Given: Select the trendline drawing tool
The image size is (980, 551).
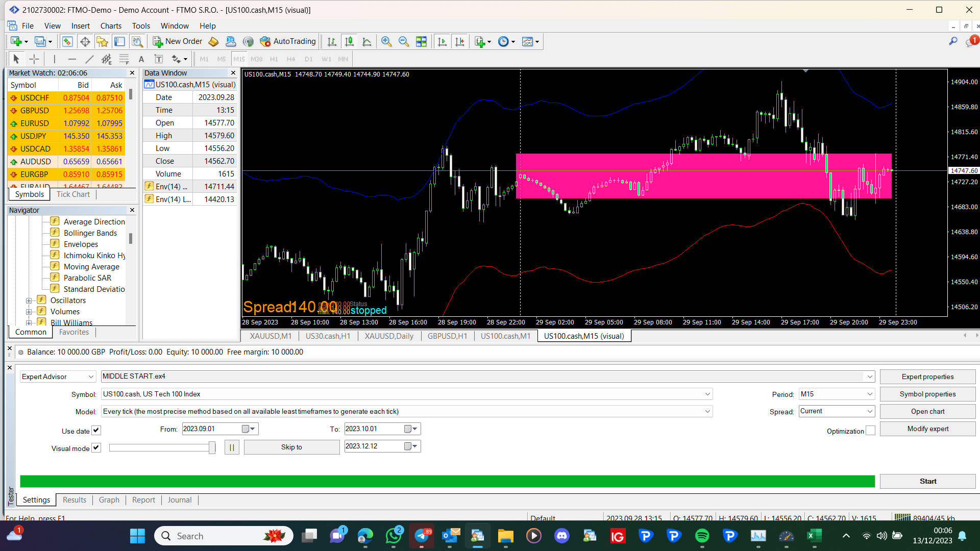Looking at the screenshot, I should [x=89, y=59].
